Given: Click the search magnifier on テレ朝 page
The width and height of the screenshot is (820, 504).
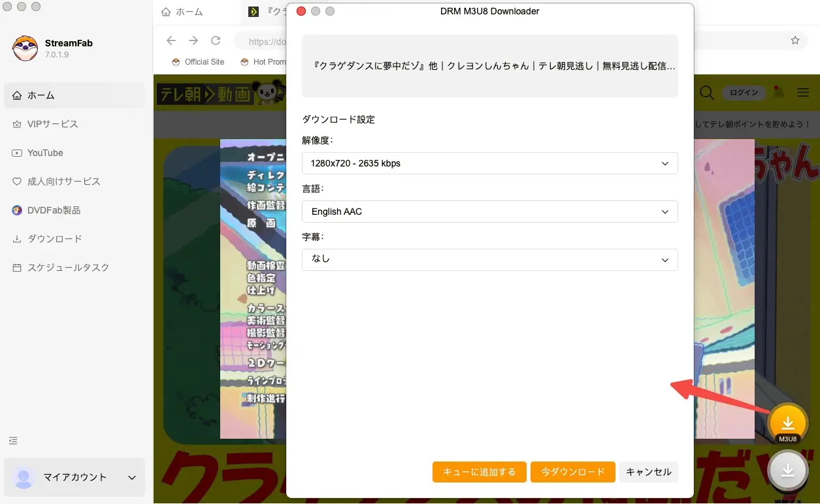Looking at the screenshot, I should [707, 93].
